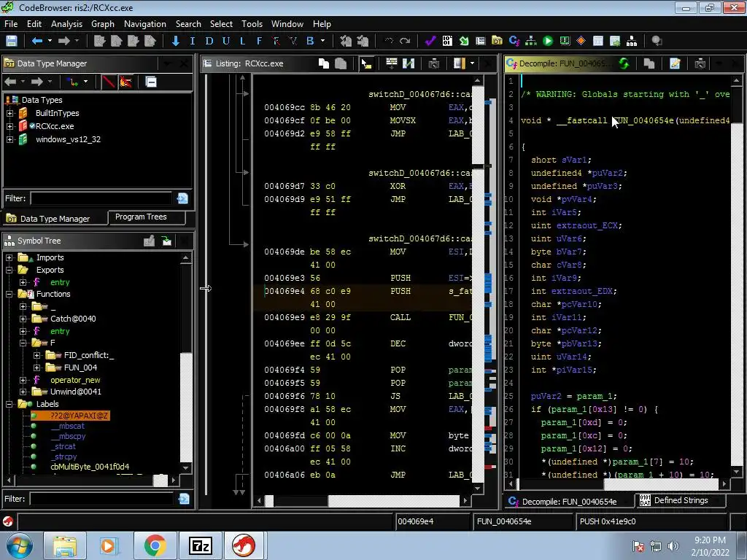Click the orange diamond toolbar icon

581,41
